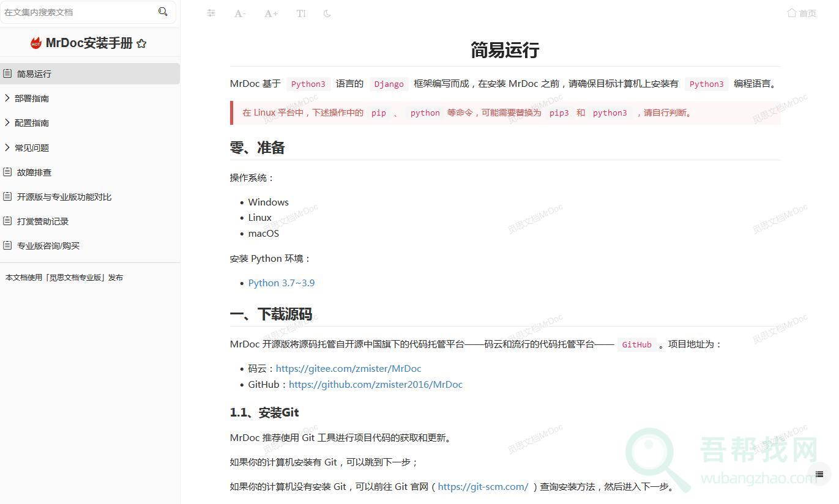Expand the 配置指南 tree node
This screenshot has width=839, height=504.
tap(7, 122)
